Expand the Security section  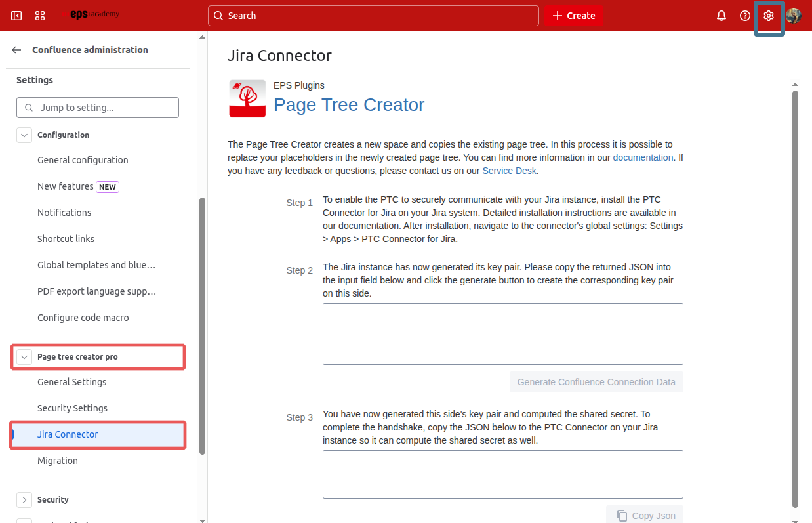tap(24, 499)
